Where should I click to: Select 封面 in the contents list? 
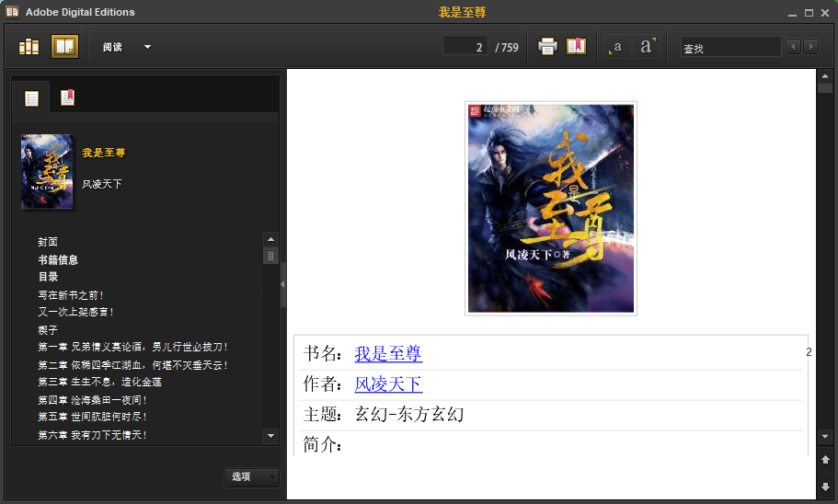click(48, 242)
